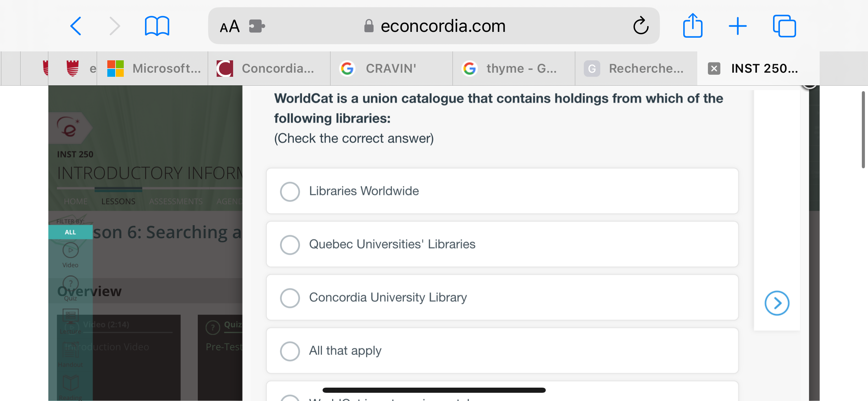Open the LESSONS navigation link

[118, 201]
